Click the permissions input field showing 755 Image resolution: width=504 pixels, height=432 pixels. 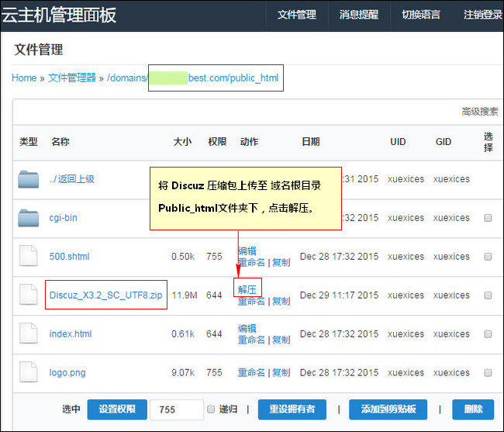(177, 410)
